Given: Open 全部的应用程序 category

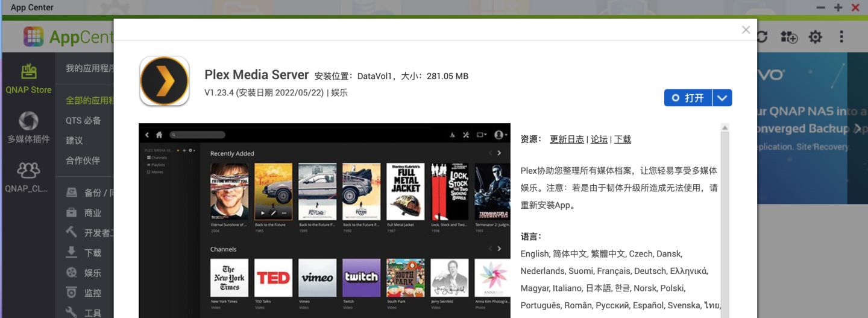Looking at the screenshot, I should [90, 101].
